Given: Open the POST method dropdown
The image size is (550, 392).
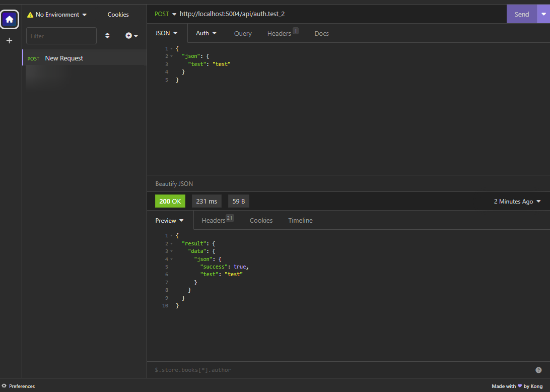Looking at the screenshot, I should 166,14.
